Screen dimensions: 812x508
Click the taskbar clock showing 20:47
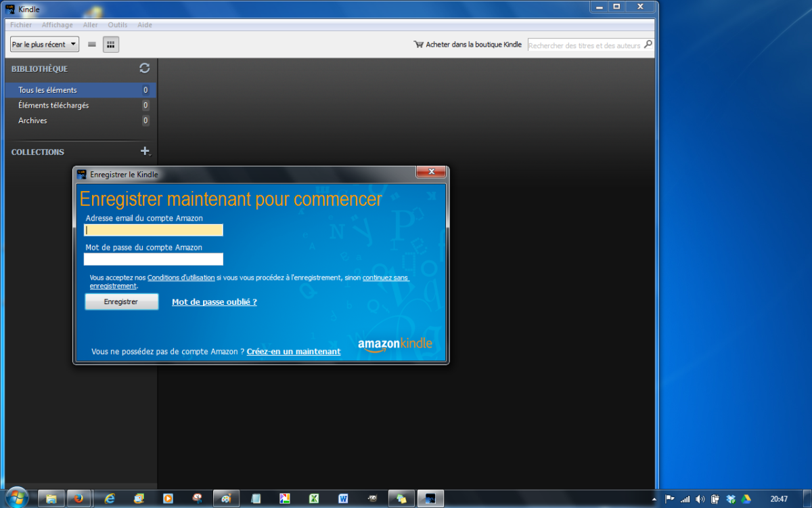pos(779,499)
